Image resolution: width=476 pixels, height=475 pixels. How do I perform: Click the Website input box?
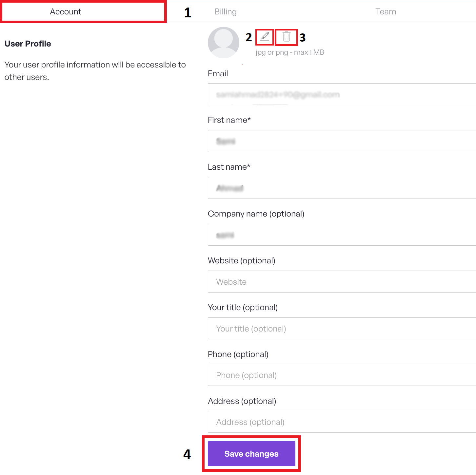coord(341,282)
